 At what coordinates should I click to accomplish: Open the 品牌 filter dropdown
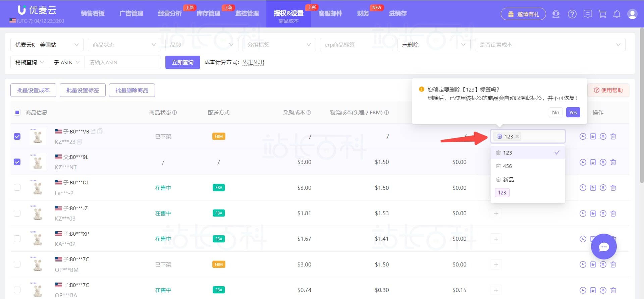[202, 45]
